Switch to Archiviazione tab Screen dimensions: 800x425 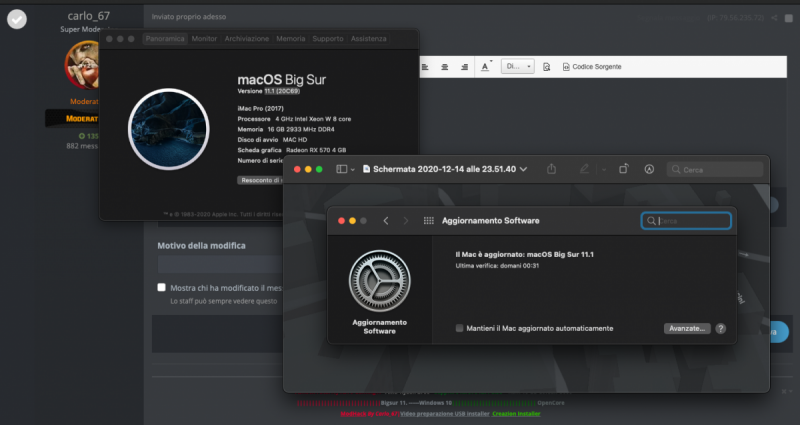[246, 39]
